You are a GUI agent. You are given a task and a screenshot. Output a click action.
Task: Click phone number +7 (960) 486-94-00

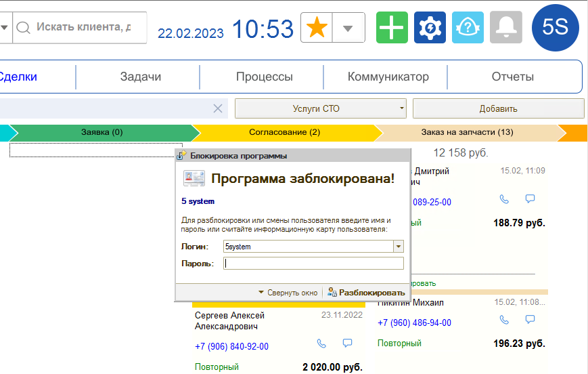(414, 323)
